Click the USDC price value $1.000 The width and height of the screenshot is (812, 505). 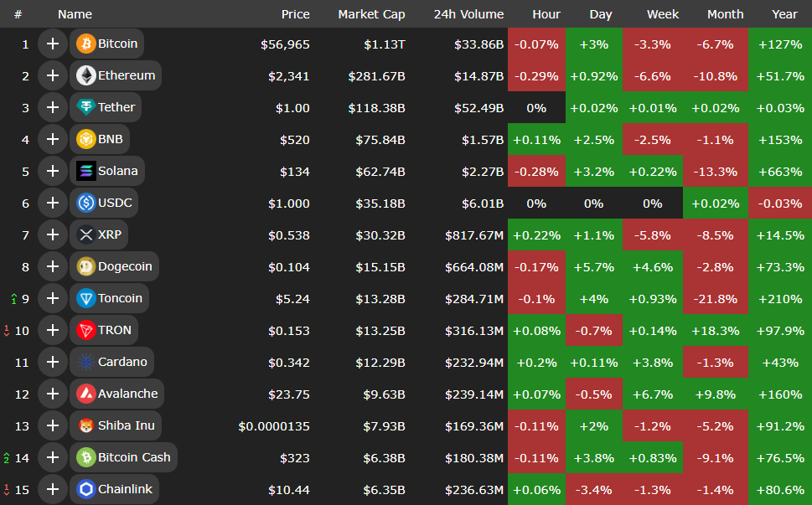click(x=288, y=203)
